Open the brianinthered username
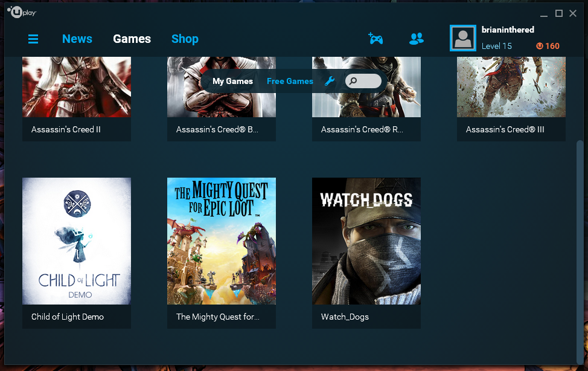 (508, 30)
